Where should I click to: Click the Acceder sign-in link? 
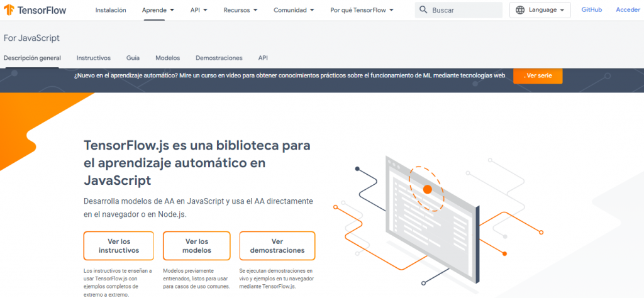[x=628, y=10]
